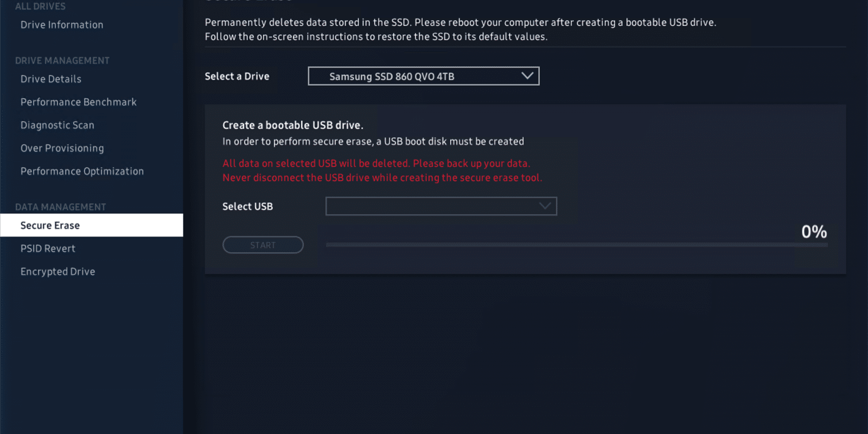Click the Select a Drive label
This screenshot has height=434, width=868.
coord(237,76)
